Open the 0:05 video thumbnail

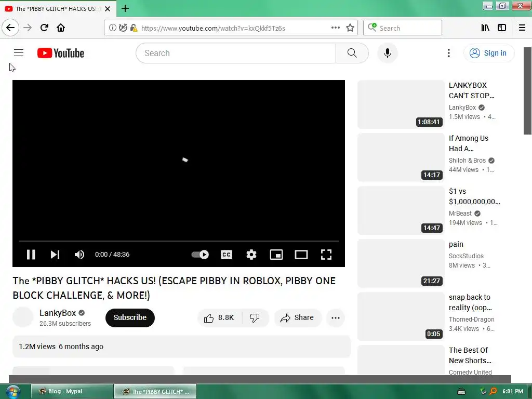click(x=401, y=316)
